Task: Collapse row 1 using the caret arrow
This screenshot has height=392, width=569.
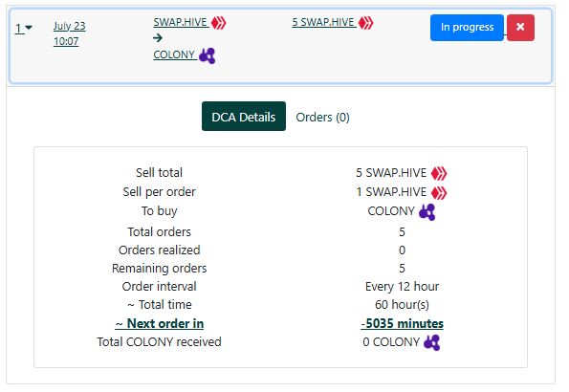Action: tap(29, 28)
